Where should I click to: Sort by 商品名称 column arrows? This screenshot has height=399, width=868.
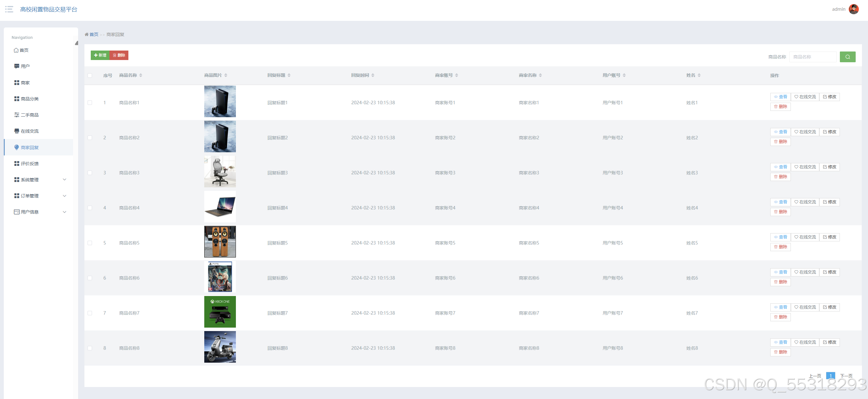[x=140, y=75]
